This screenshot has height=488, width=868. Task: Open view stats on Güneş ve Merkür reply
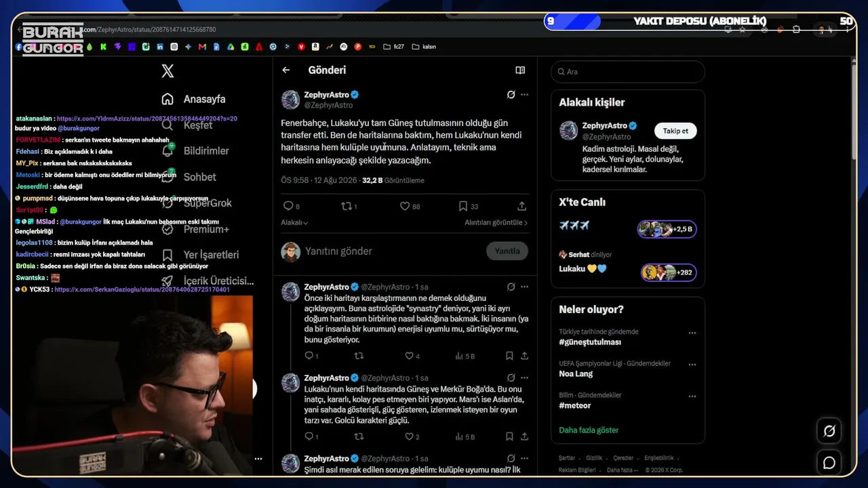[465, 436]
